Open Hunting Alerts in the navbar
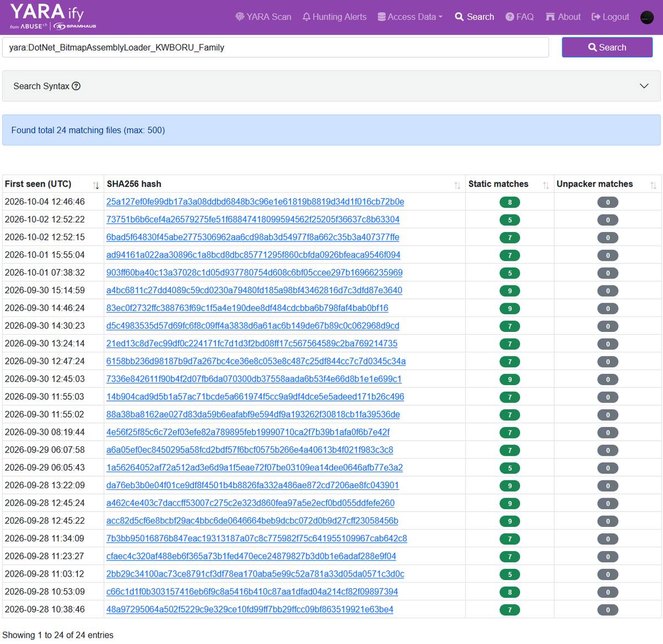This screenshot has height=644, width=663. (335, 17)
